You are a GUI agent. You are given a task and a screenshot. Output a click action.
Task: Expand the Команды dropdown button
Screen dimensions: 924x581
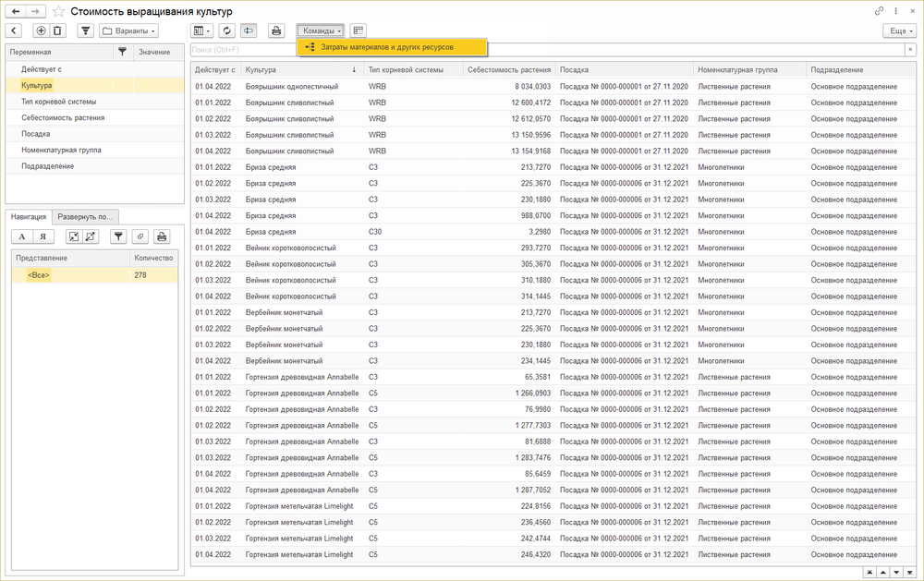point(321,30)
